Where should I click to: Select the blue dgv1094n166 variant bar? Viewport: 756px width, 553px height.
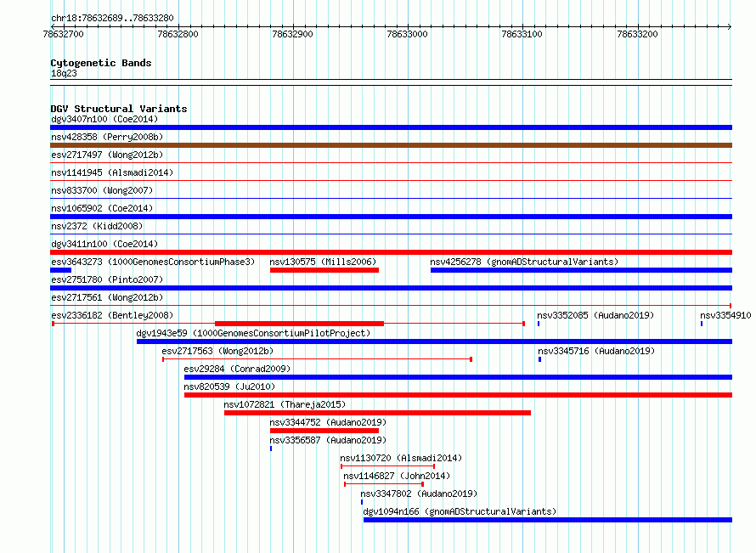point(548,520)
